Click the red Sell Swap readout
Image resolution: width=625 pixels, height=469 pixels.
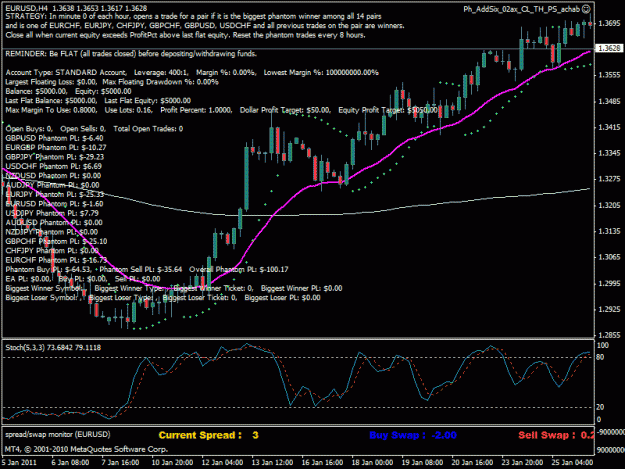tap(556, 435)
